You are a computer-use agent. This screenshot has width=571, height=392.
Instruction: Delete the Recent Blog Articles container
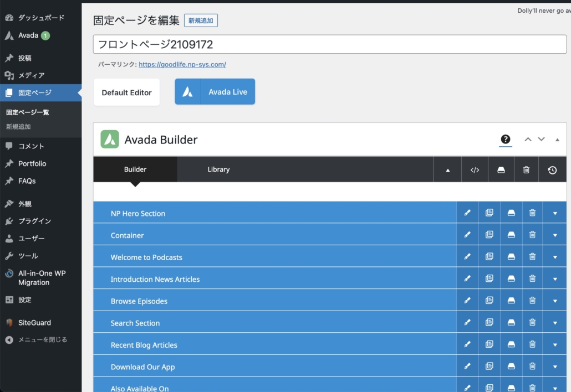[x=532, y=344]
